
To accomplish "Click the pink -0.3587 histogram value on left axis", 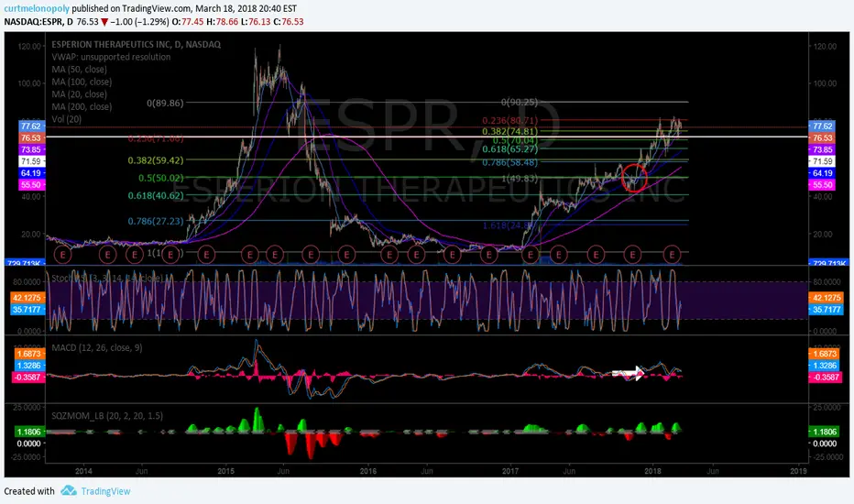I will (x=27, y=377).
